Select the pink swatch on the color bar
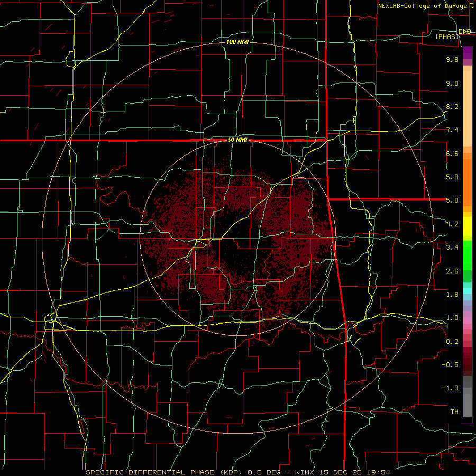This screenshot has width=476, height=476. 467,321
